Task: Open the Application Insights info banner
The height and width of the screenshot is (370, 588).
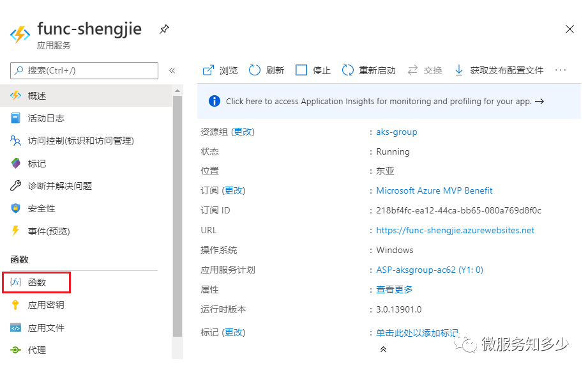Action: [389, 102]
